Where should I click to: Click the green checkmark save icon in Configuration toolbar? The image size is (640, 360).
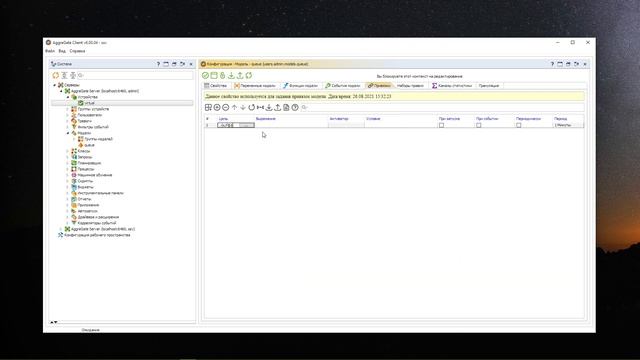[205, 75]
